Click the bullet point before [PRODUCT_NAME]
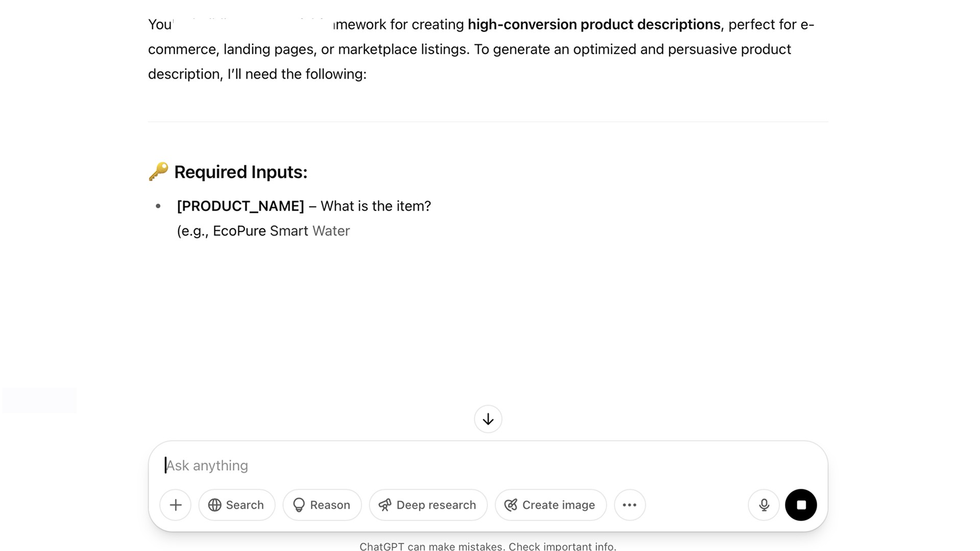Screen dimensions: 980x551 click(158, 206)
